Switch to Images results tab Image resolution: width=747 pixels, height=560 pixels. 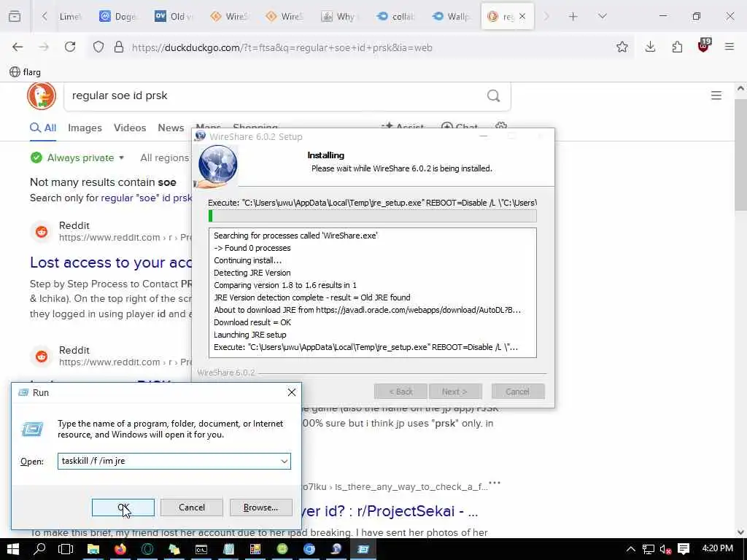click(x=85, y=128)
